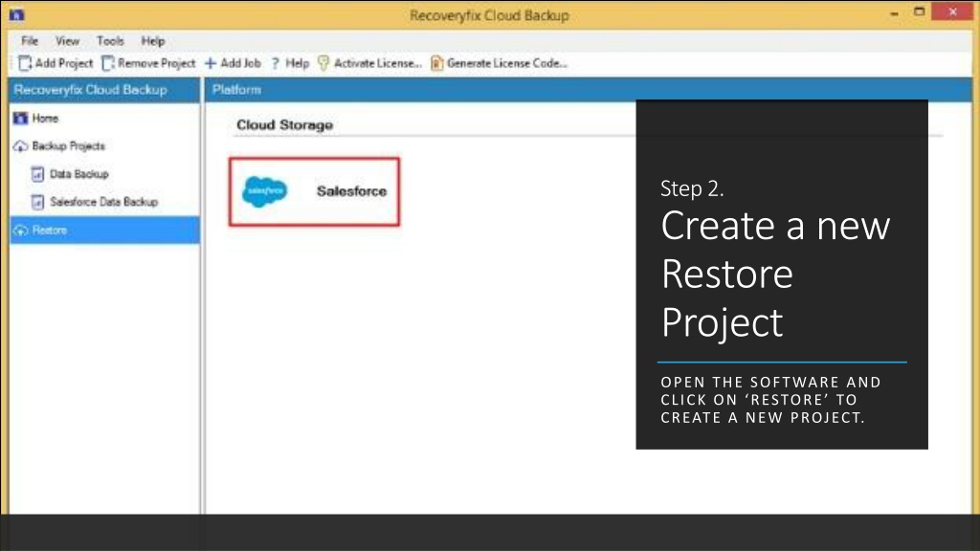Click the Remove Project page icon
The image size is (980, 551).
(108, 63)
